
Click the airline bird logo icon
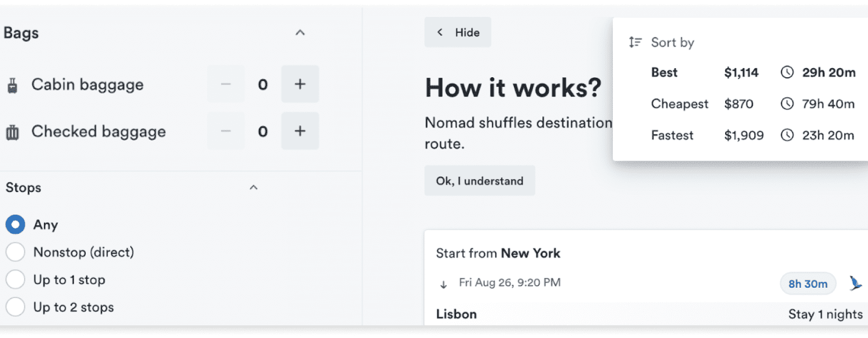[855, 284]
